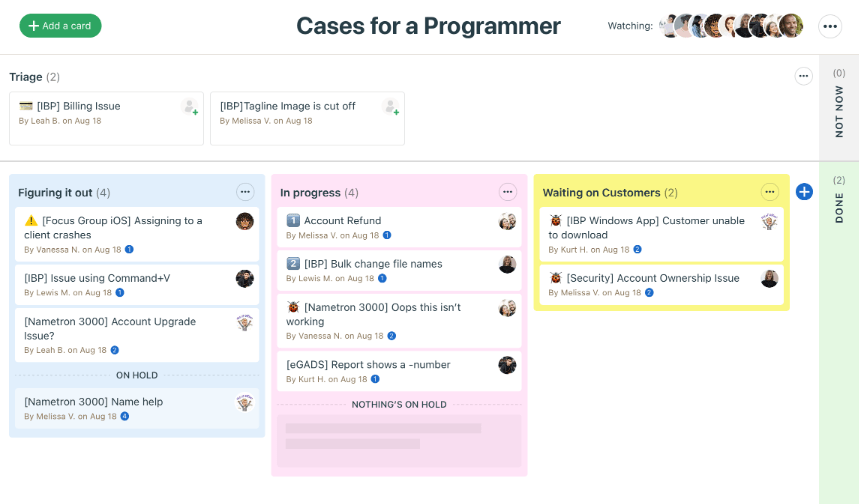Click the Watching avatars group
This screenshot has width=859, height=504.
[733, 26]
